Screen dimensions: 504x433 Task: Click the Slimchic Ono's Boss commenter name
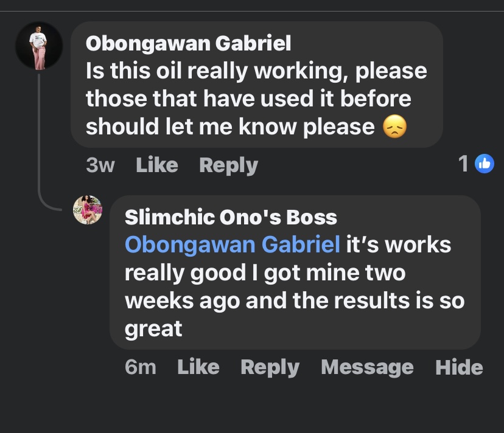click(x=230, y=217)
